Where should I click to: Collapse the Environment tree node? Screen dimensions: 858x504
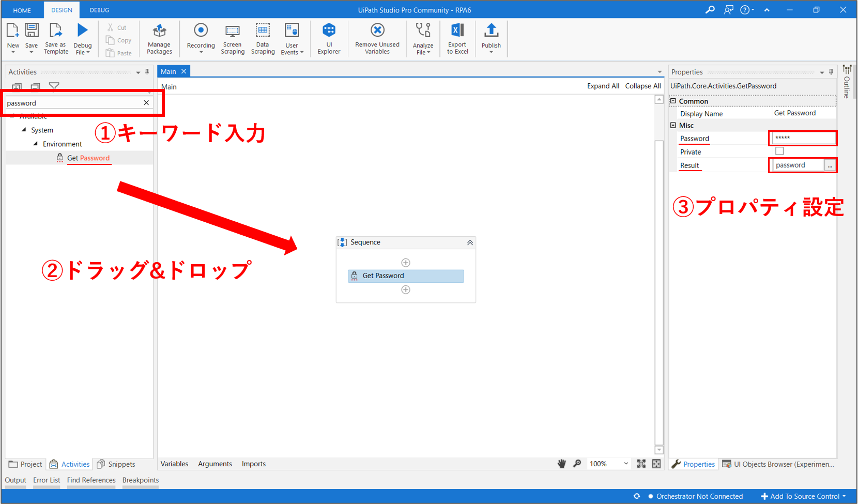click(x=36, y=144)
